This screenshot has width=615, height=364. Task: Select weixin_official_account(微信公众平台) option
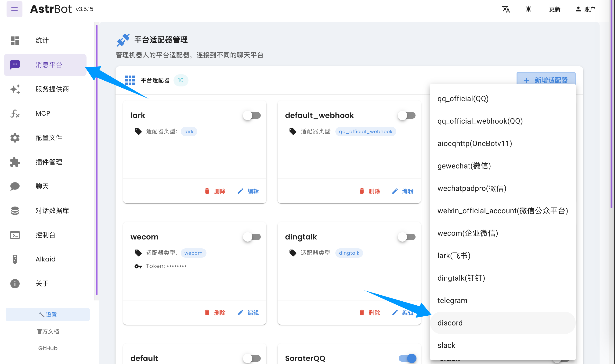[503, 211]
